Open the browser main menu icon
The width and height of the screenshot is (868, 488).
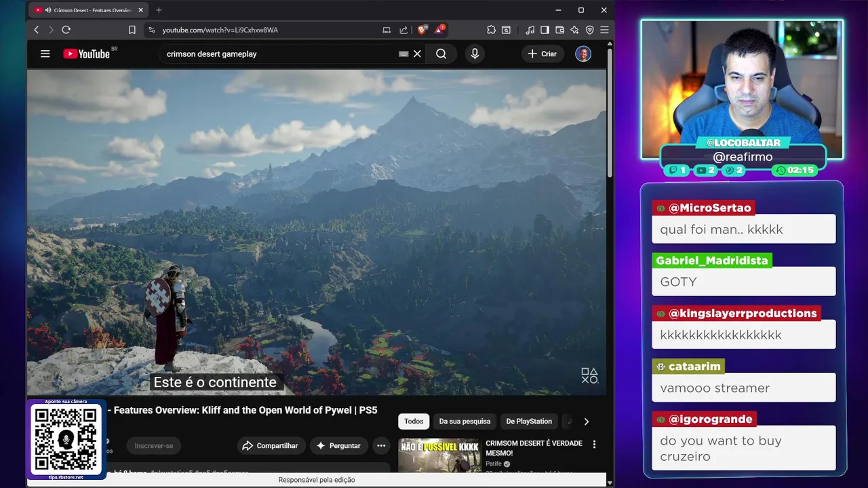tap(604, 30)
